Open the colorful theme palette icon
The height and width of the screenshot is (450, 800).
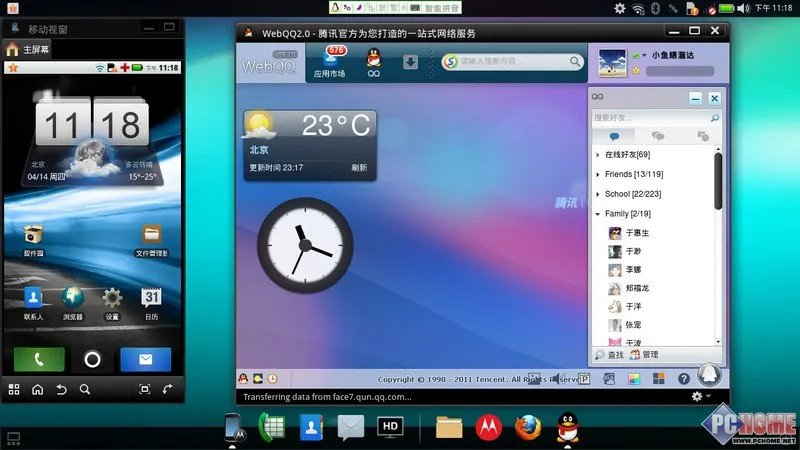(634, 379)
